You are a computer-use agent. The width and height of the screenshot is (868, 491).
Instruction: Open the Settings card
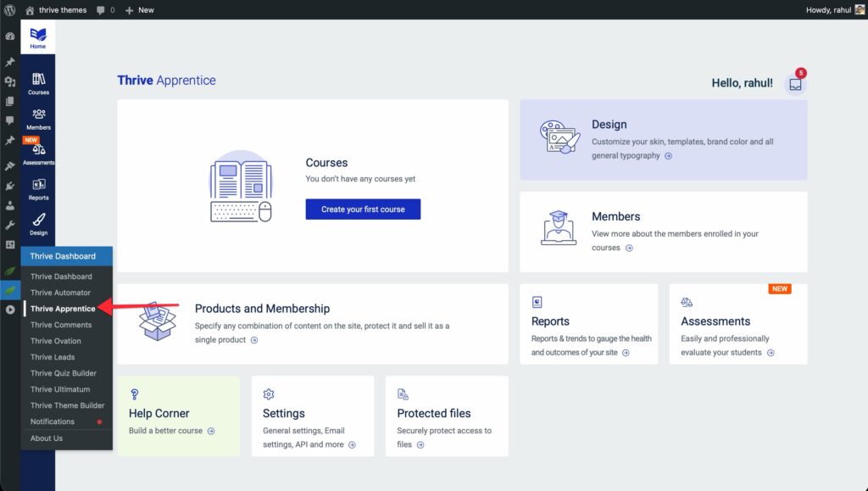pos(312,416)
